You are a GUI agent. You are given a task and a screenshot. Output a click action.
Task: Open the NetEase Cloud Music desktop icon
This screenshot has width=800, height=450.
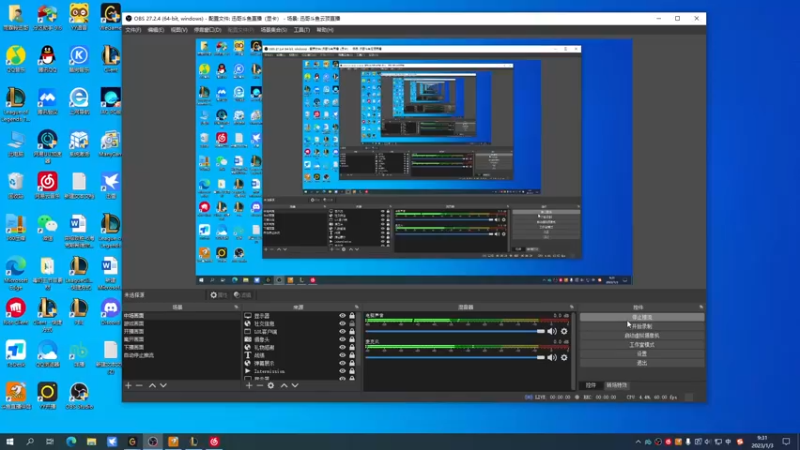[x=47, y=185]
